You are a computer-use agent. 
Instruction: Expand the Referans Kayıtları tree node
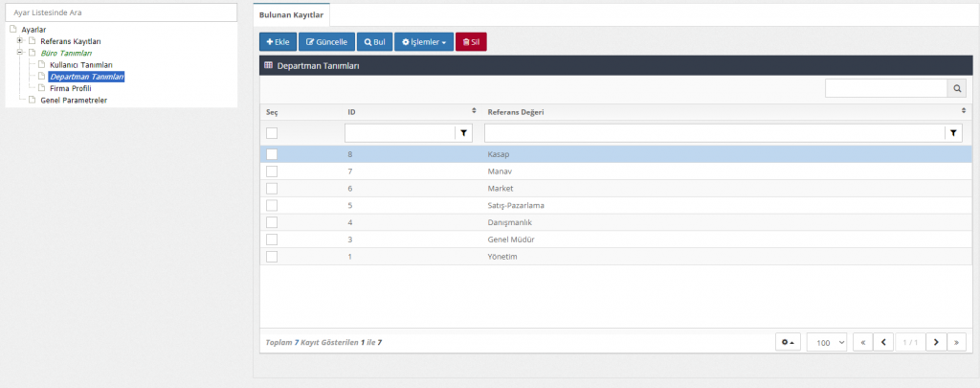[x=20, y=41]
